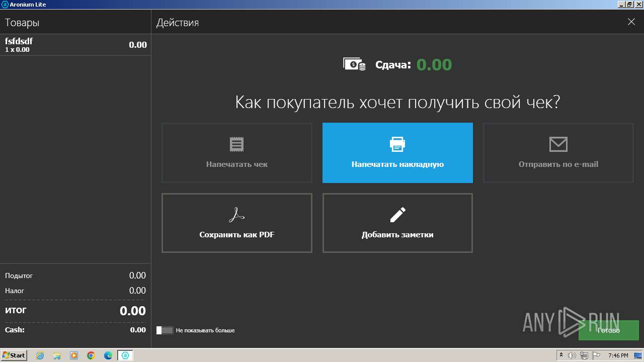Click the green Готово button
The image size is (644, 362).
click(609, 330)
